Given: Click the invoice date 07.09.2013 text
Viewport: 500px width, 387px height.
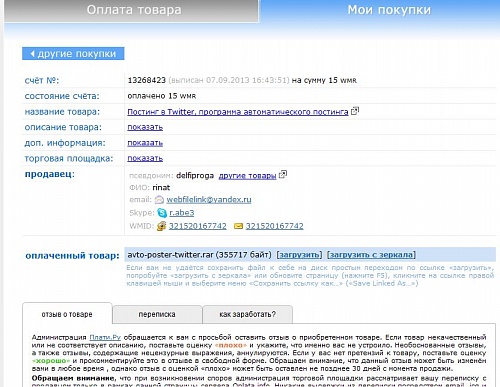Looking at the screenshot, I should tap(228, 80).
